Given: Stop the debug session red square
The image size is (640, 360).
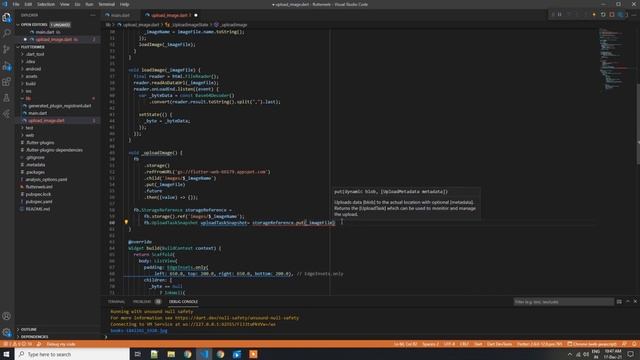Looking at the screenshot, I should click(x=612, y=15).
